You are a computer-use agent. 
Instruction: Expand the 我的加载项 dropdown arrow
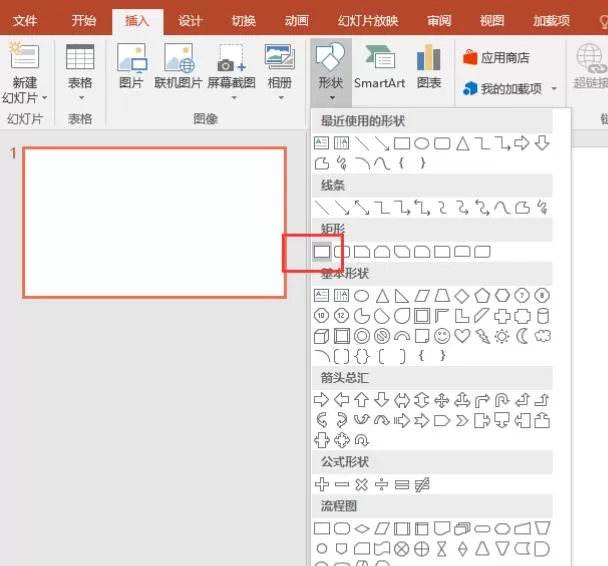[x=554, y=89]
